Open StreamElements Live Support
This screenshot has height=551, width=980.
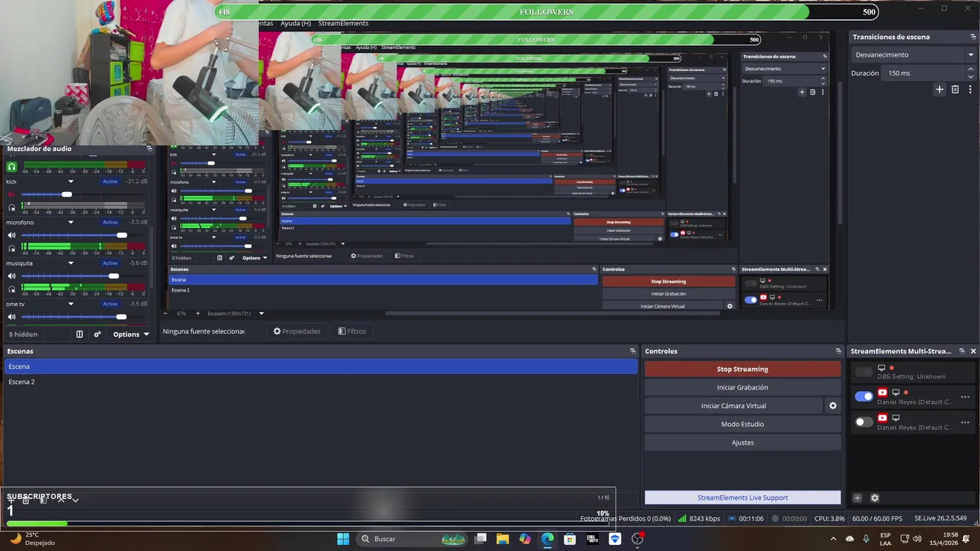[743, 497]
